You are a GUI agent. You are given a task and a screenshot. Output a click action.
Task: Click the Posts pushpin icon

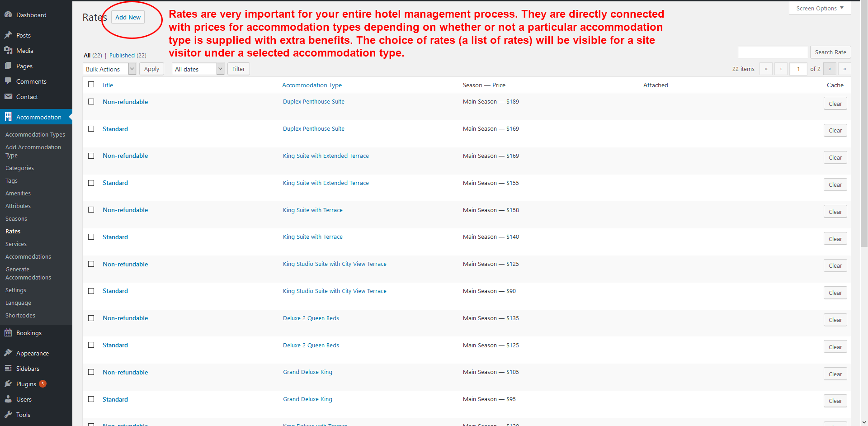point(8,35)
